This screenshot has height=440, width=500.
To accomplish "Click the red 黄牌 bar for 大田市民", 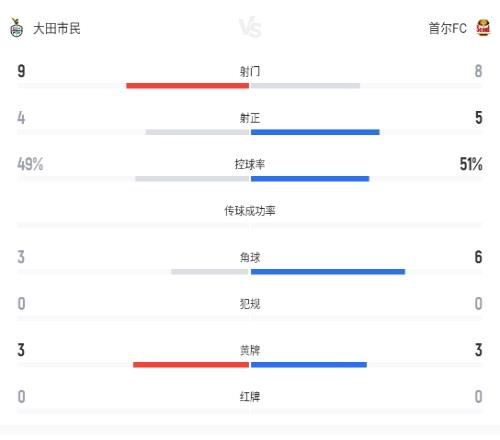I will pyautogui.click(x=191, y=365).
